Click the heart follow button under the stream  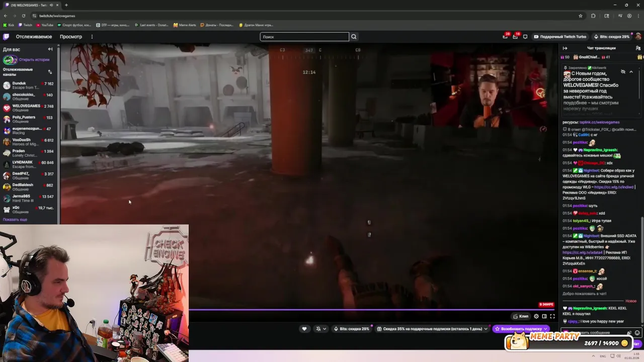[304, 329]
